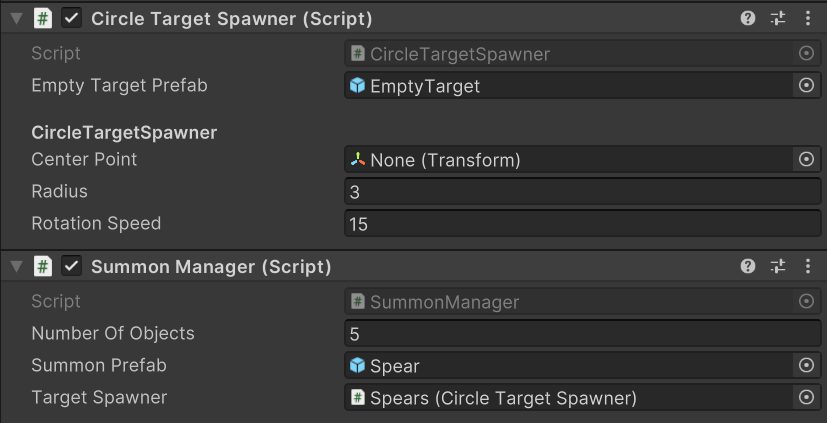Screen dimensions: 827x423
Task: Collapse the Summon Manager component
Action: 16,266
